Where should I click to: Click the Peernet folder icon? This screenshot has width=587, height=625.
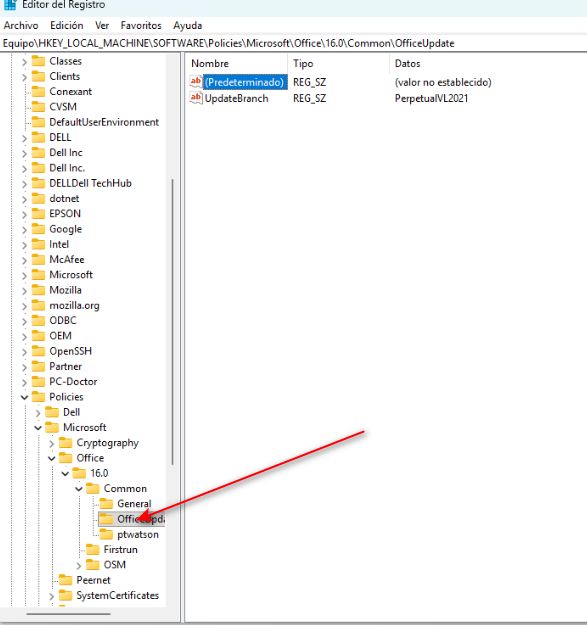coord(65,580)
